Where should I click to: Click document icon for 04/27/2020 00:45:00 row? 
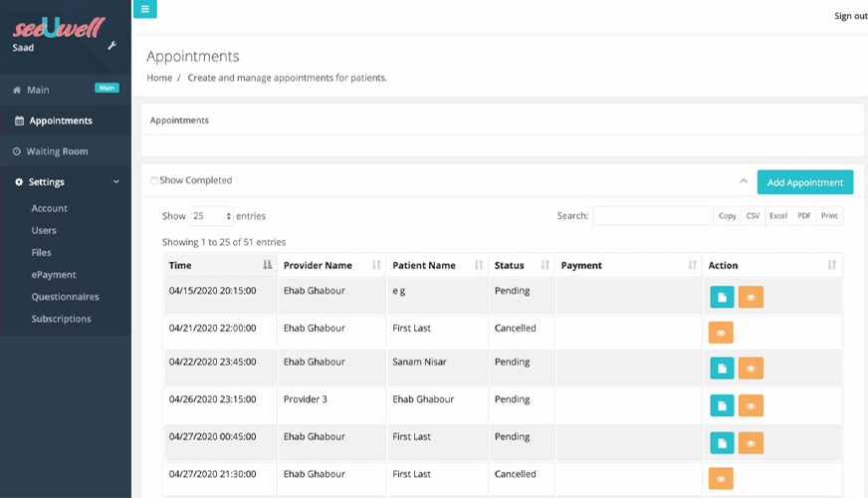(x=722, y=442)
